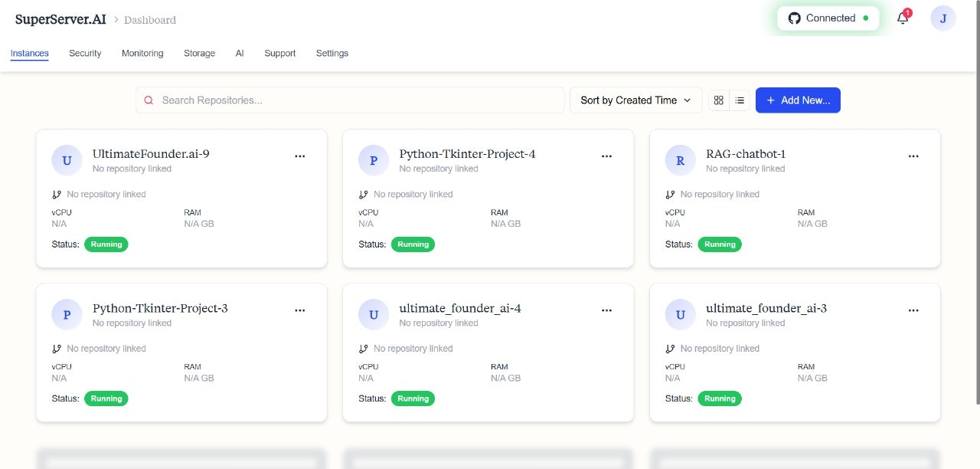Click the branch icon in UltimateFounder.ai-9 card
Screen dimensions: 980x469
tap(57, 195)
